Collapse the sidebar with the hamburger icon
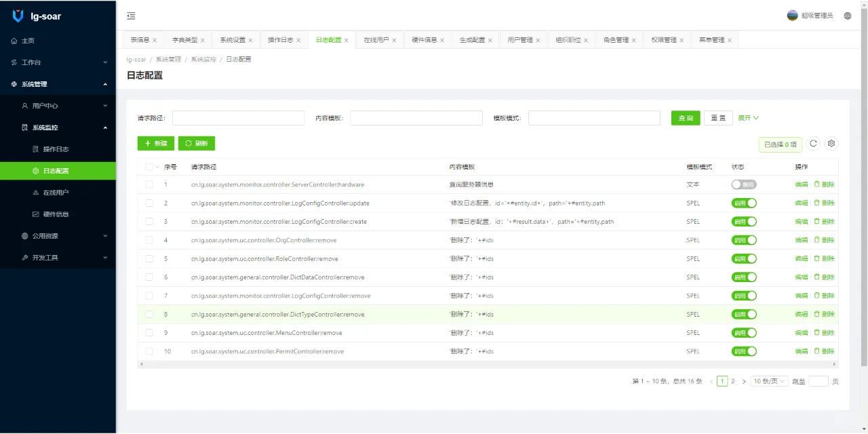 click(x=131, y=15)
